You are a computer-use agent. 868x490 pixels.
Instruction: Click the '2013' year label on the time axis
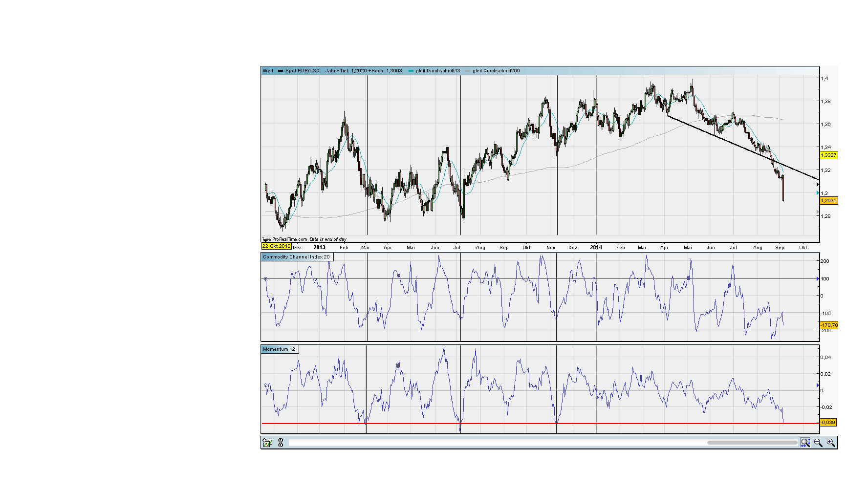[x=319, y=248]
